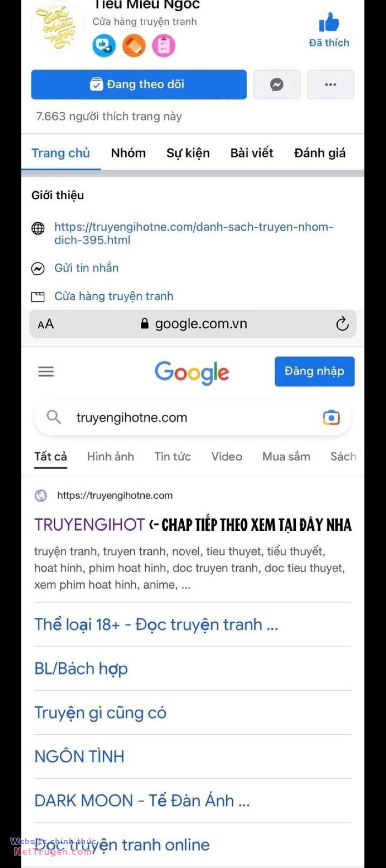Tap the Safari reload page icon
Image resolution: width=386 pixels, height=868 pixels.
coord(342,324)
